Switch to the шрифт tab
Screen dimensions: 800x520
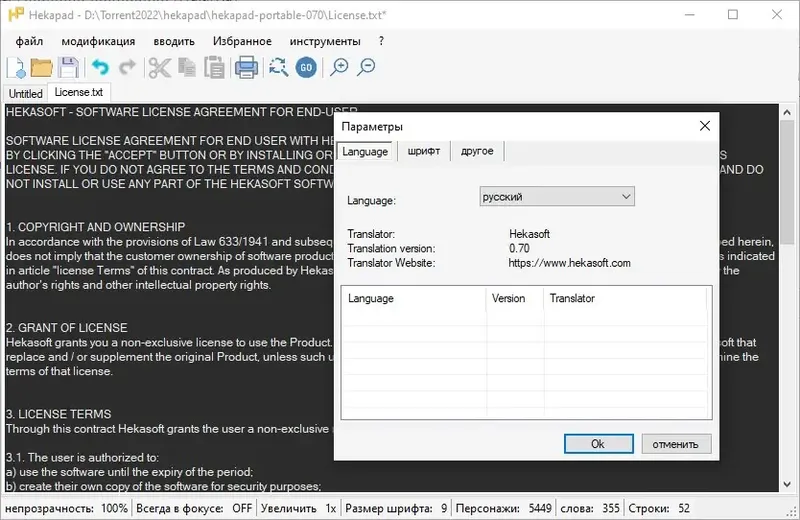pyautogui.click(x=424, y=151)
